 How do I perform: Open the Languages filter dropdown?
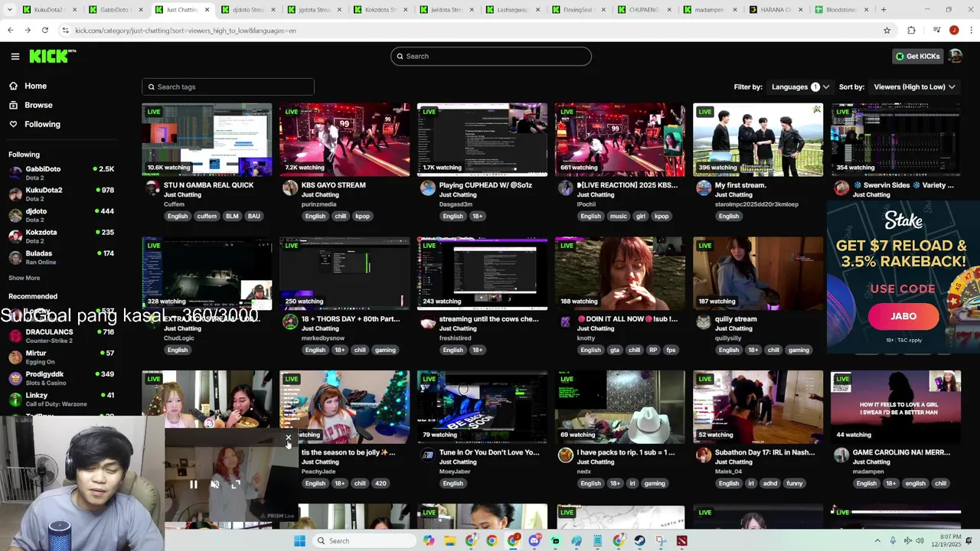point(800,86)
